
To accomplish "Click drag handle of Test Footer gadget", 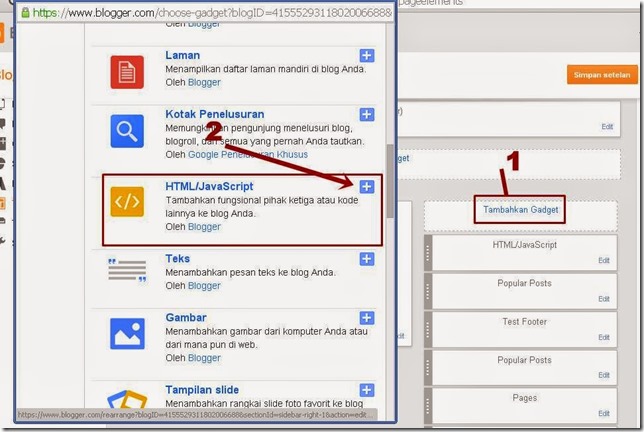I will coord(428,330).
